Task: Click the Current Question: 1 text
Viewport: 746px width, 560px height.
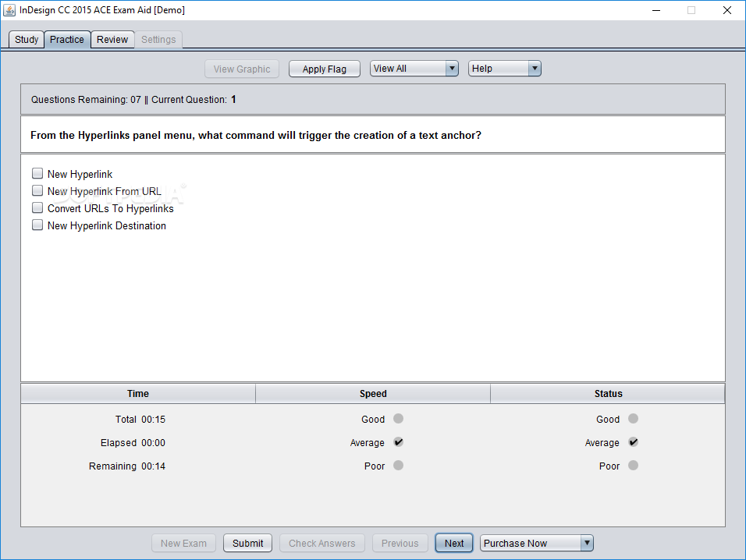Action: click(194, 99)
